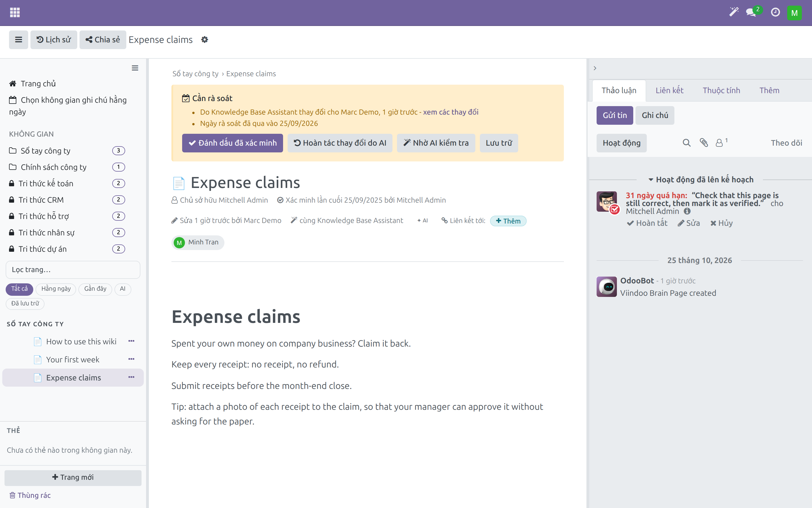Open the apps grid menu
The image size is (812, 508).
click(15, 12)
